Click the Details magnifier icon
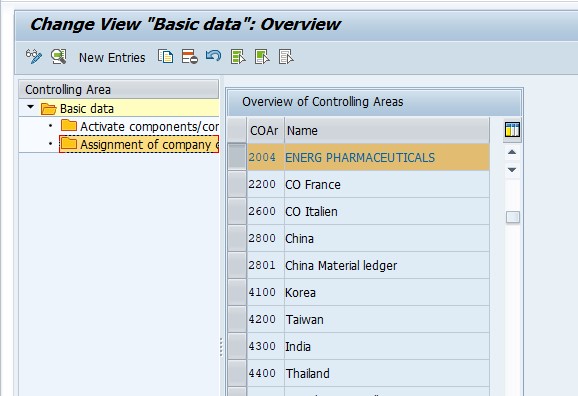 (x=59, y=57)
